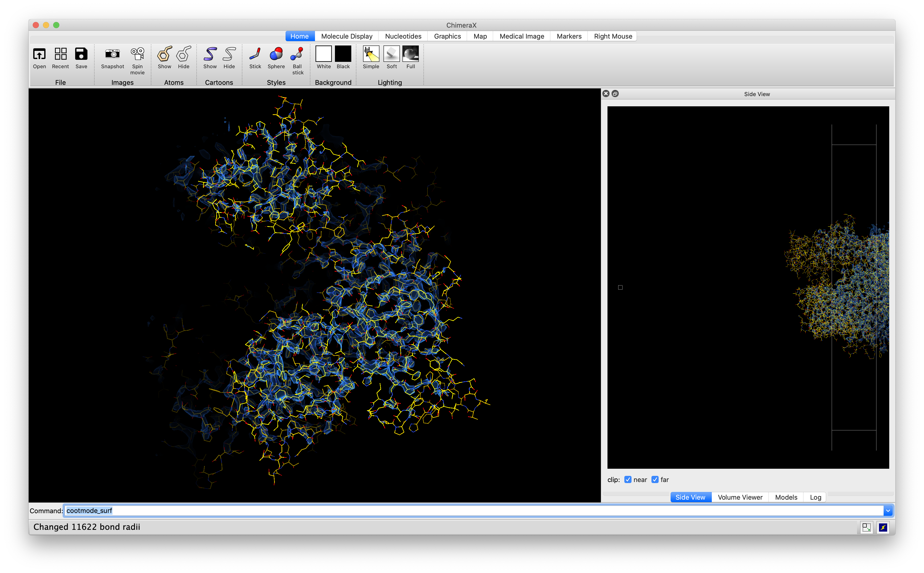Image resolution: width=924 pixels, height=573 pixels.
Task: Click the Open file icon
Action: (x=39, y=54)
